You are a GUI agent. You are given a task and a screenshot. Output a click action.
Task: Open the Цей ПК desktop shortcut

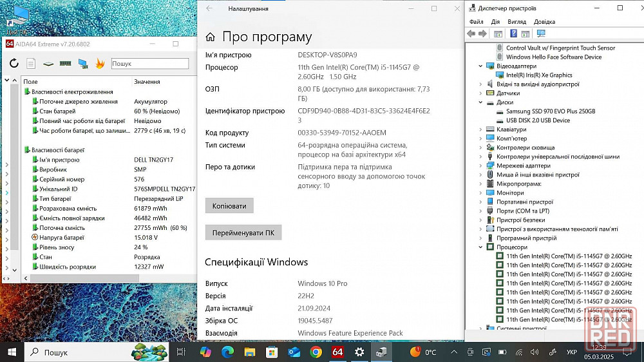[17, 20]
